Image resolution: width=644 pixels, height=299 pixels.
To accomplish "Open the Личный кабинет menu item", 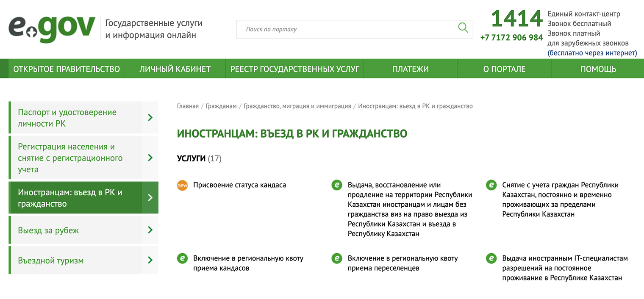I will click(175, 69).
